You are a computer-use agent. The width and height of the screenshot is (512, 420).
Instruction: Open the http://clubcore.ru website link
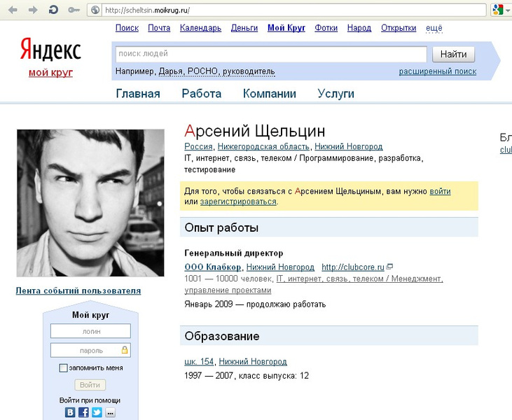click(x=352, y=267)
